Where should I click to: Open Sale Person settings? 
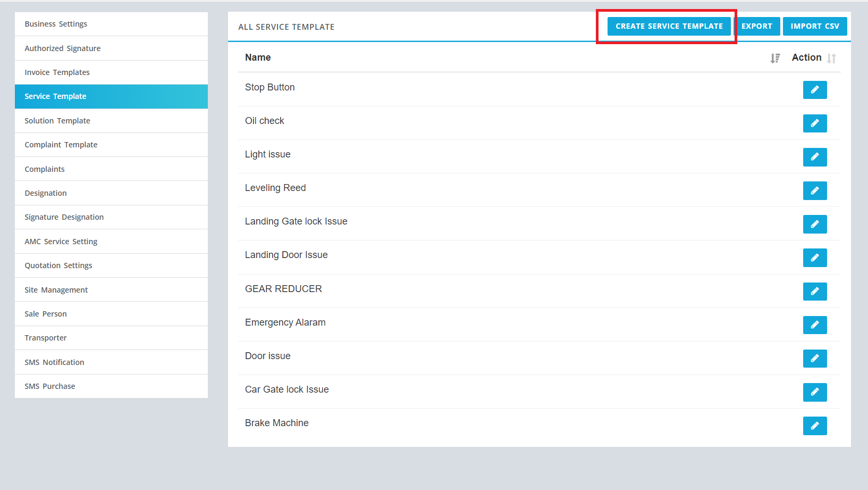pos(111,314)
